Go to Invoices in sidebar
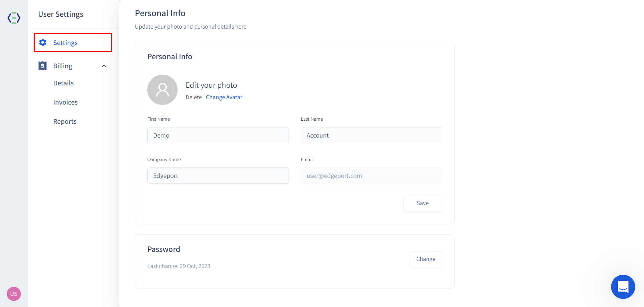This screenshot has height=307, width=644. pyautogui.click(x=65, y=102)
